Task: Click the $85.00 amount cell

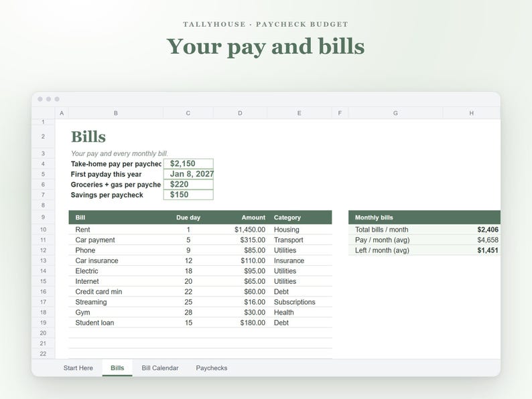Action: [241, 250]
